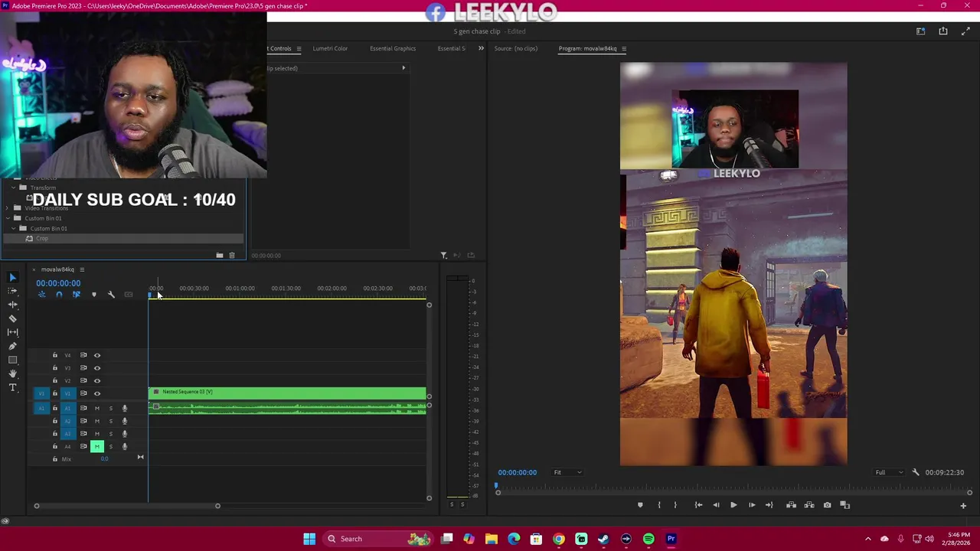Show overflow panel tabs chevron
This screenshot has width=980, height=551.
tap(481, 48)
